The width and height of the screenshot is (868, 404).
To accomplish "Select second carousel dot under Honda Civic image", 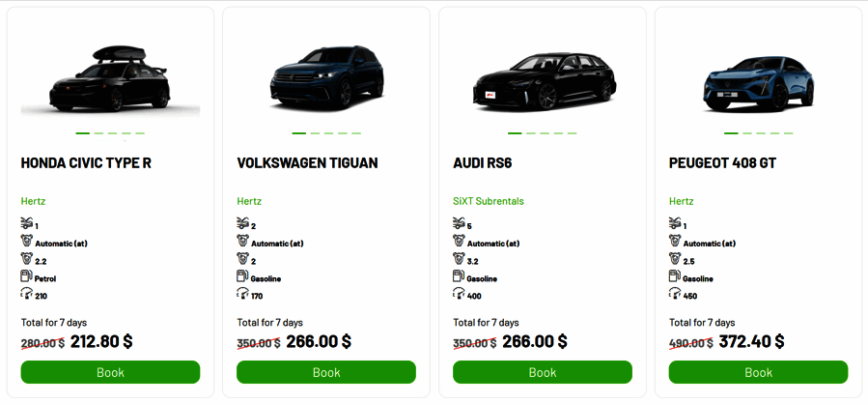I will [x=98, y=133].
